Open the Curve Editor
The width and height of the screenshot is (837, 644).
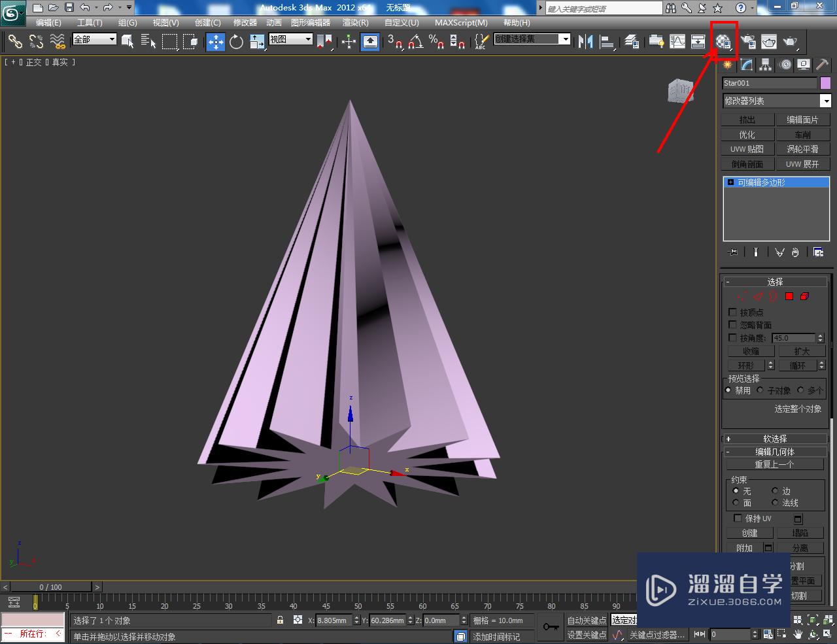pyautogui.click(x=677, y=42)
